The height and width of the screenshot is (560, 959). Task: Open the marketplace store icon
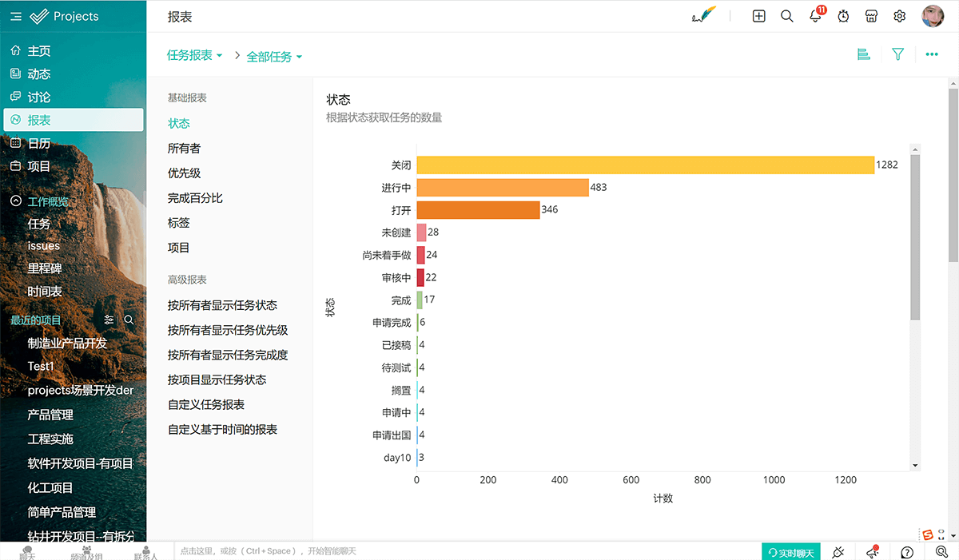point(872,16)
